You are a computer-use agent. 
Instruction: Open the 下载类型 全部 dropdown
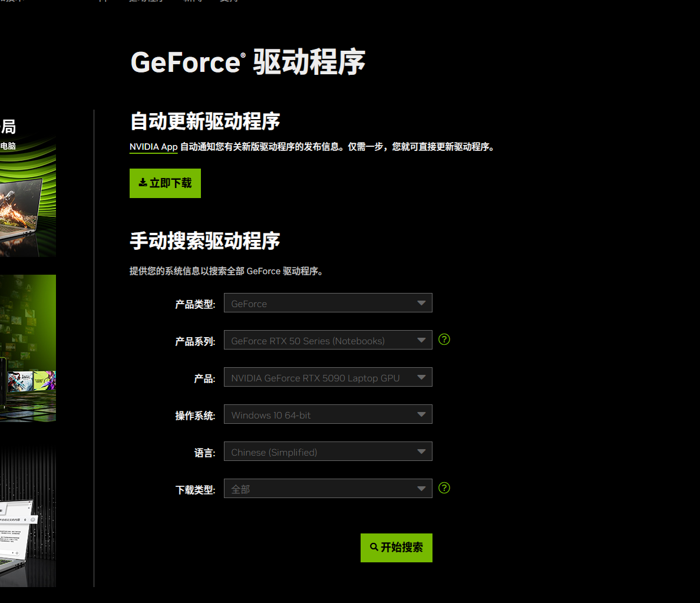[x=328, y=488]
